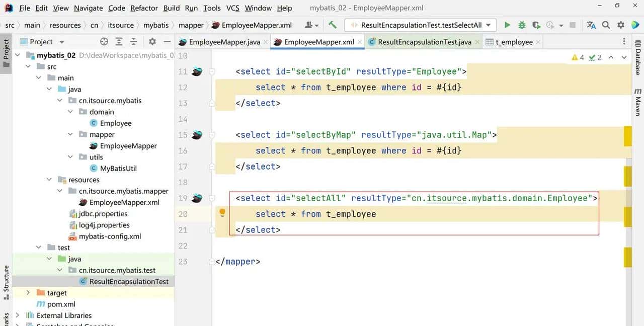This screenshot has height=326, width=644.
Task: Collapse all nodes in Project panel
Action: (133, 42)
